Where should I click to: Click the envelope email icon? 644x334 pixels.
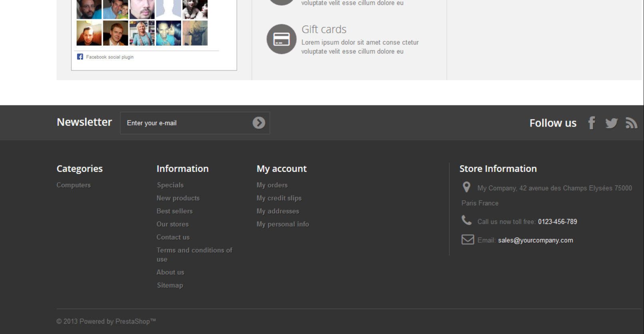pos(467,239)
